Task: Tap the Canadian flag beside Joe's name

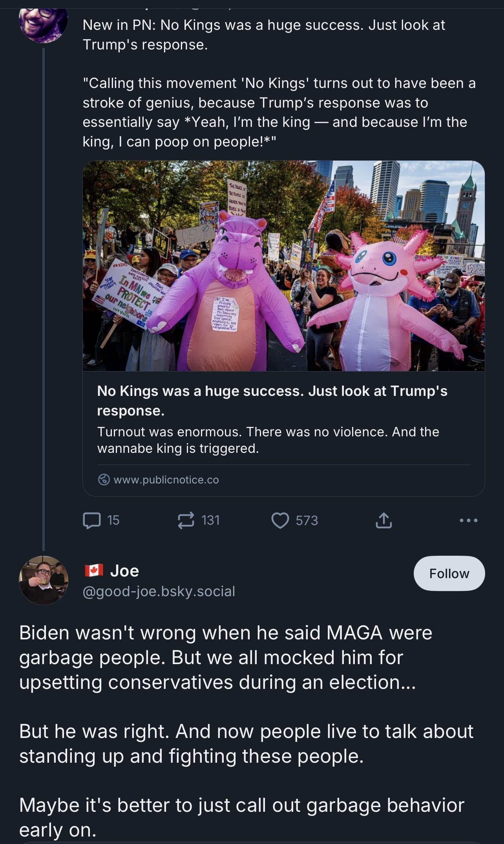Action: click(x=94, y=570)
